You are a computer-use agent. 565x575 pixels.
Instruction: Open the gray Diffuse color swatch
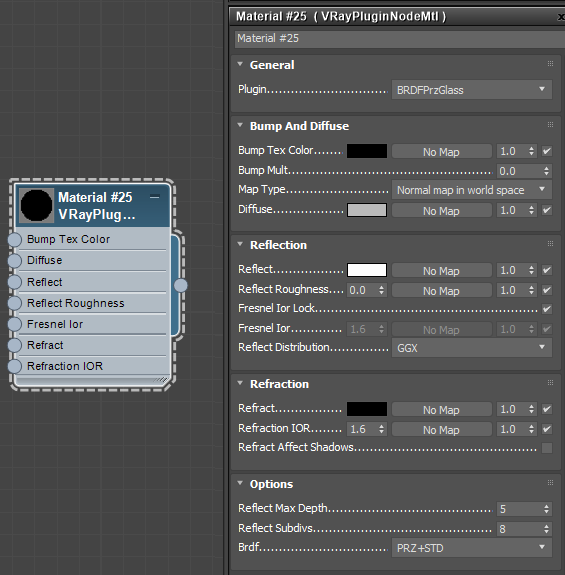click(x=367, y=210)
